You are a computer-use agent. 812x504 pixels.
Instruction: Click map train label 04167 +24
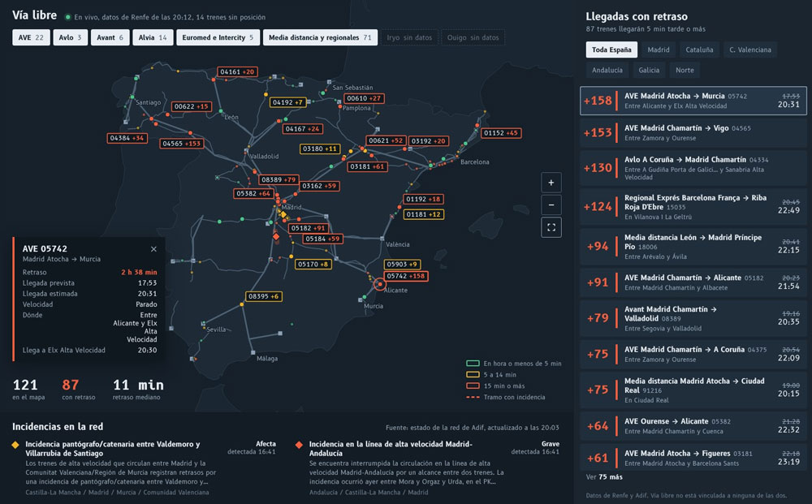302,129
